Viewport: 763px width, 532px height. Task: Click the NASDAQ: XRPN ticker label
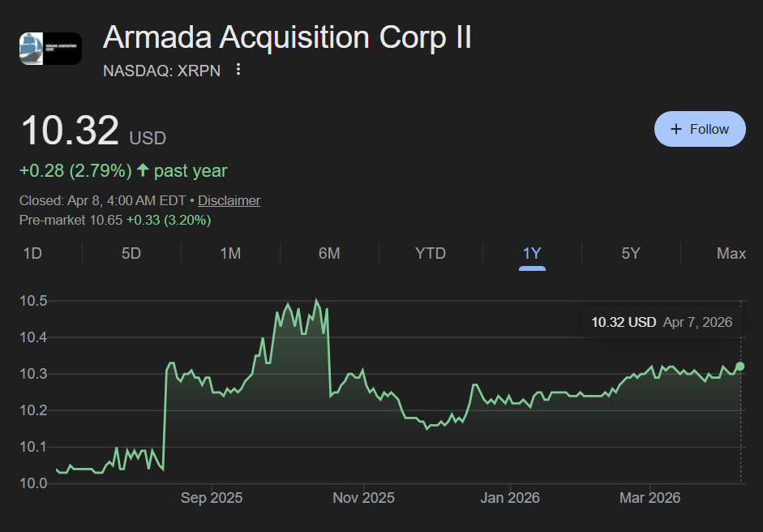click(x=161, y=71)
